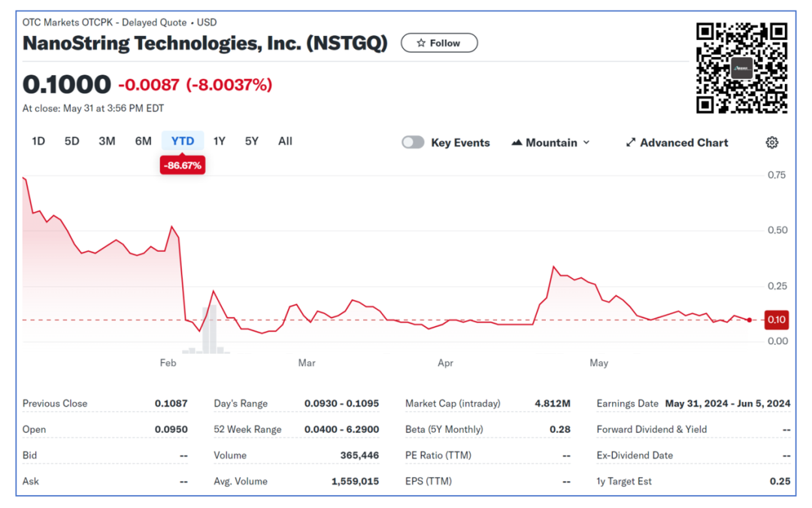Select the 5Y time range tab
This screenshot has width=812, height=508.
click(252, 141)
